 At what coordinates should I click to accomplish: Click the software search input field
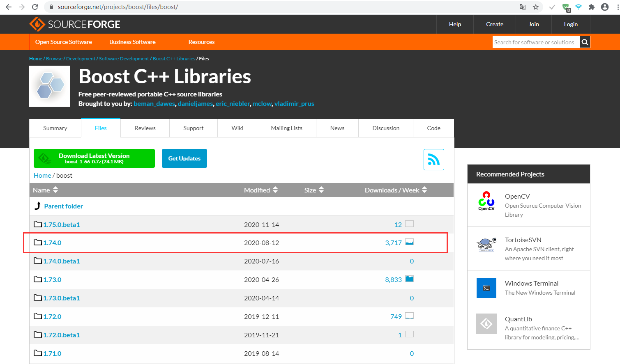coord(535,42)
